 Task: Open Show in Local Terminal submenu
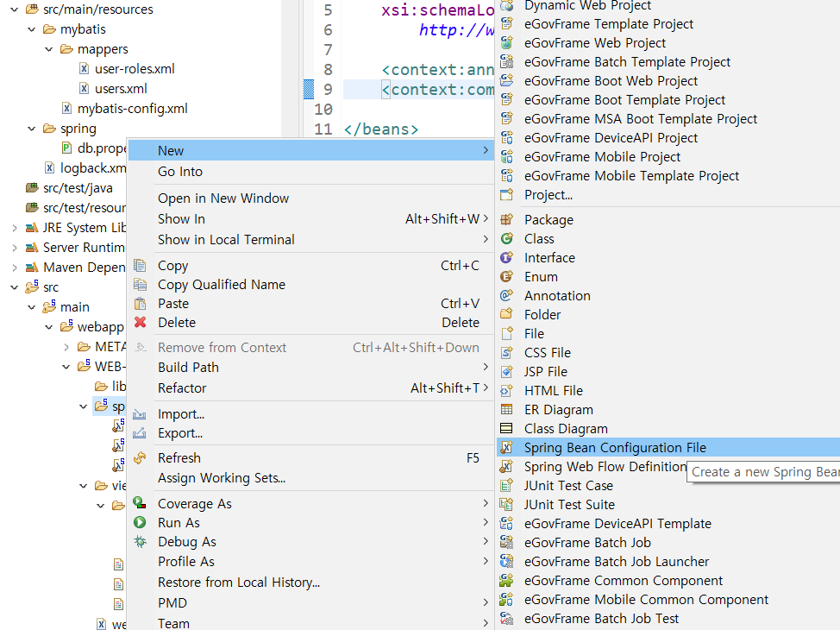310,240
